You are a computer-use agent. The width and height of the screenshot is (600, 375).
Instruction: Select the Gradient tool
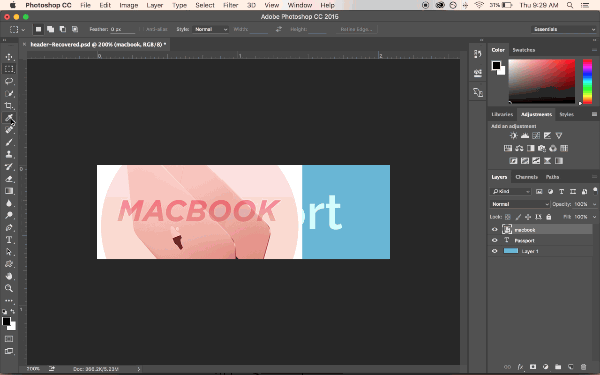pos(9,191)
